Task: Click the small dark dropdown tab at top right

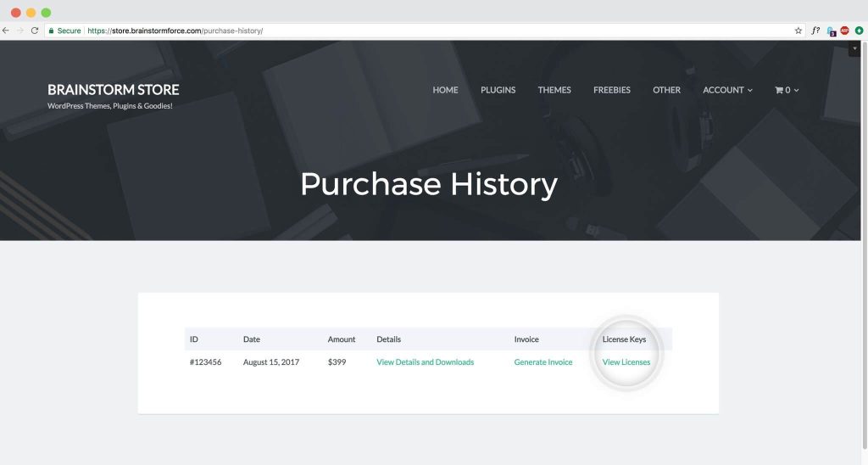Action: click(854, 48)
